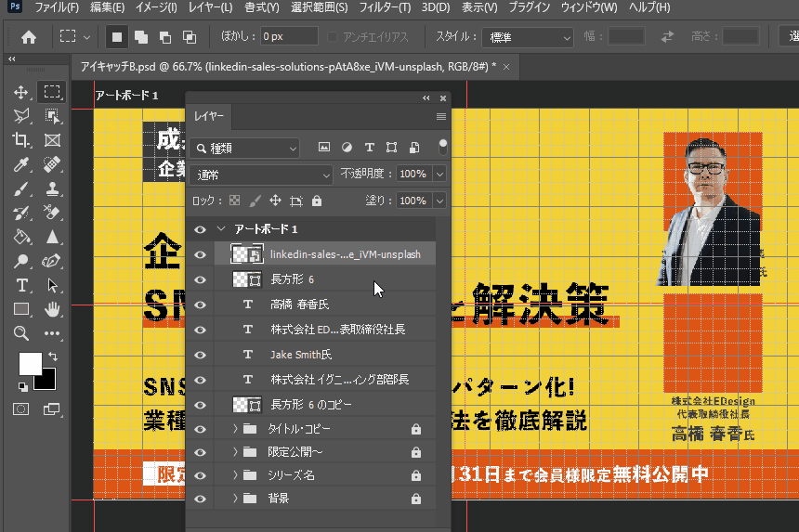The height and width of the screenshot is (532, 799).
Task: Toggle layer filtering on/off switch
Action: coord(443,147)
